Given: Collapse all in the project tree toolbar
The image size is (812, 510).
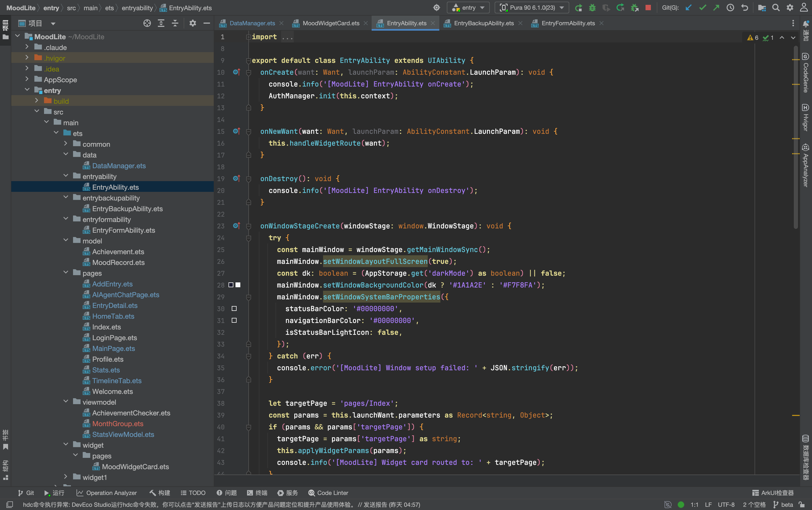Looking at the screenshot, I should (175, 23).
